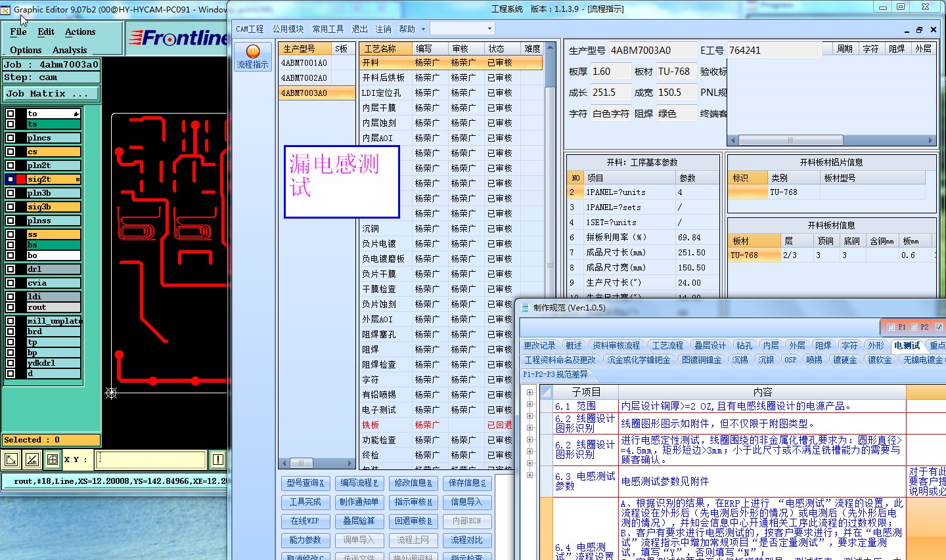
Task: Switch to the 叠层设计 tab
Action: (x=710, y=345)
